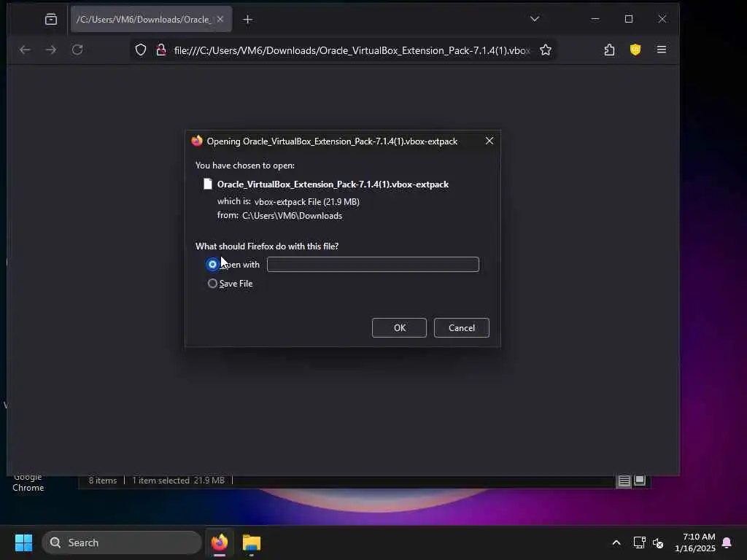
Task: Close the Downloads/Oracle tab
Action: point(220,20)
